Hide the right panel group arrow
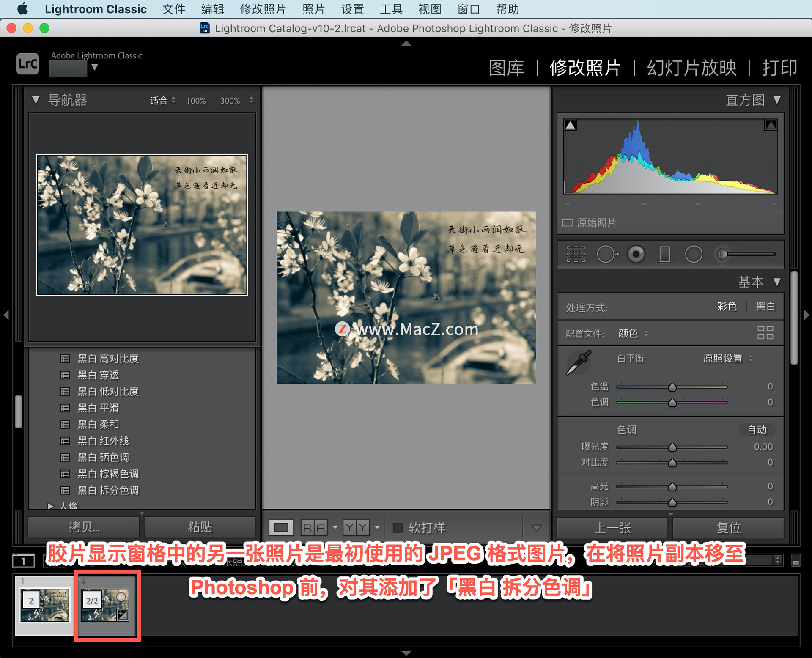The image size is (812, 658). [x=806, y=315]
